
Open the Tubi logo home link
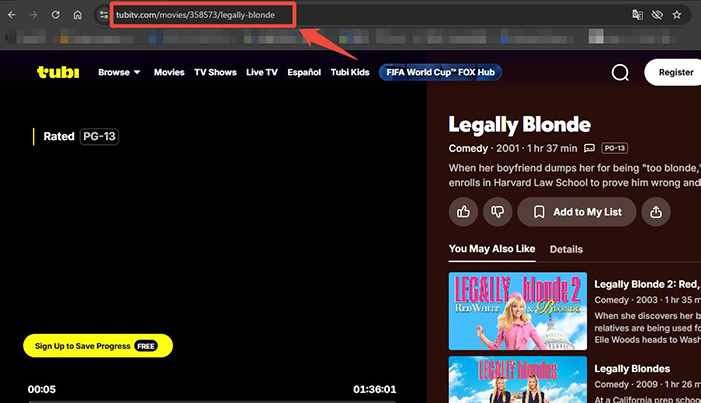(58, 72)
